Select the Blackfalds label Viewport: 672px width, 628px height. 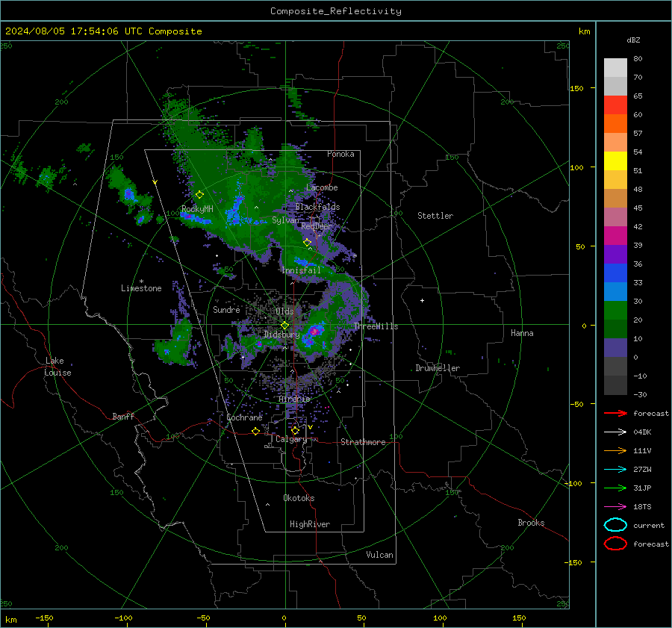[x=317, y=207]
